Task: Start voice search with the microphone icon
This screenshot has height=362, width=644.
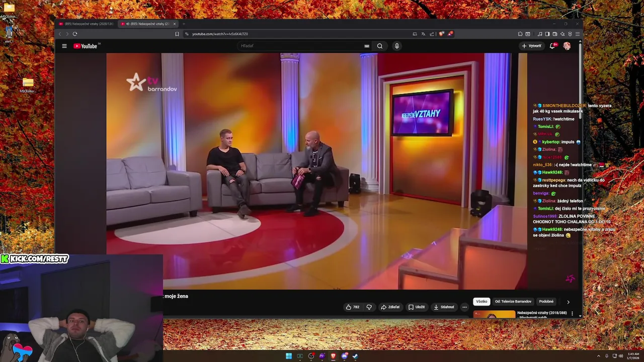Action: coord(397,46)
